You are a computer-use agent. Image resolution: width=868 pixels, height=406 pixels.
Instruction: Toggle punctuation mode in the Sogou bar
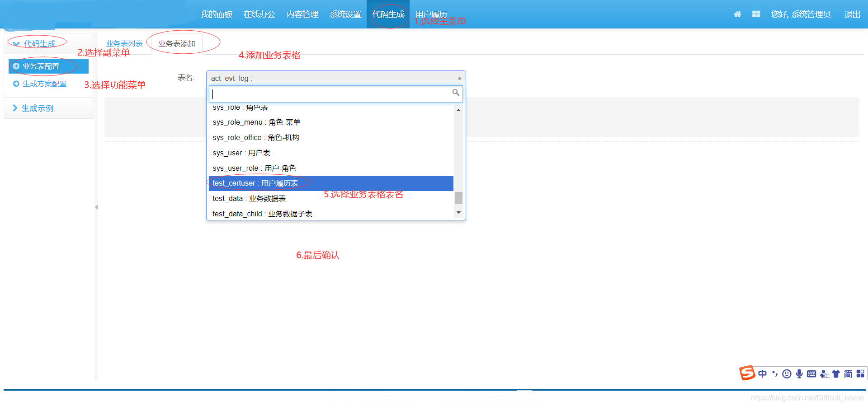[x=775, y=373]
